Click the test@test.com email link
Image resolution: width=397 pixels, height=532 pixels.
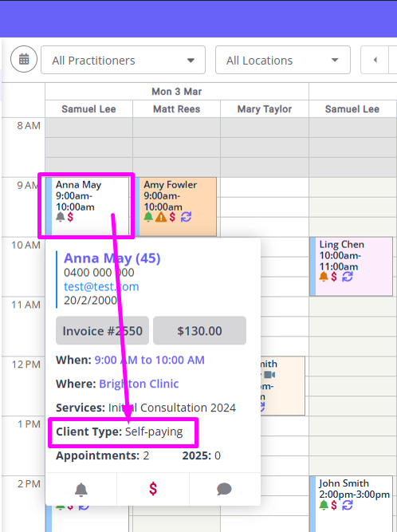click(101, 286)
